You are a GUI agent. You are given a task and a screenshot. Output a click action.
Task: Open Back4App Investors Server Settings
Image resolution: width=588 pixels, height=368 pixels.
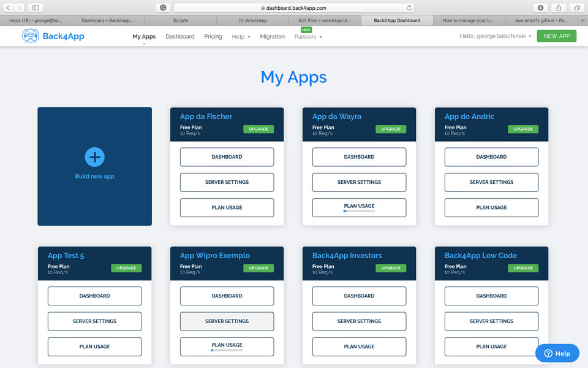pos(360,321)
